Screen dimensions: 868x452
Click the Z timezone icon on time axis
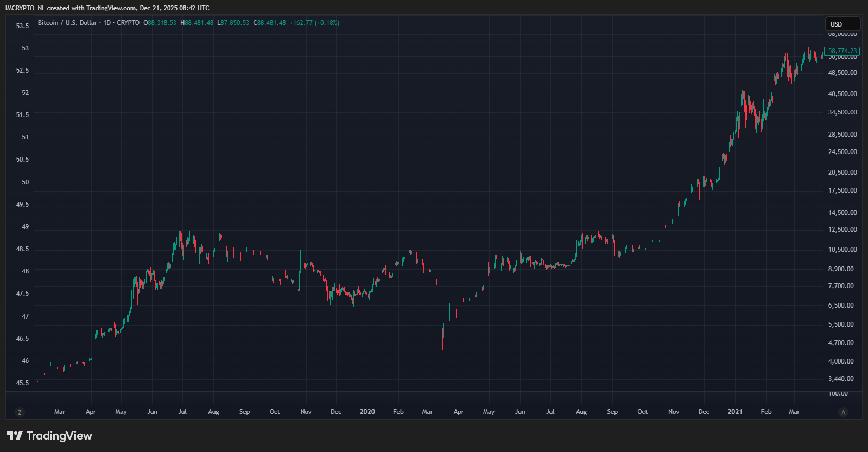[20, 412]
